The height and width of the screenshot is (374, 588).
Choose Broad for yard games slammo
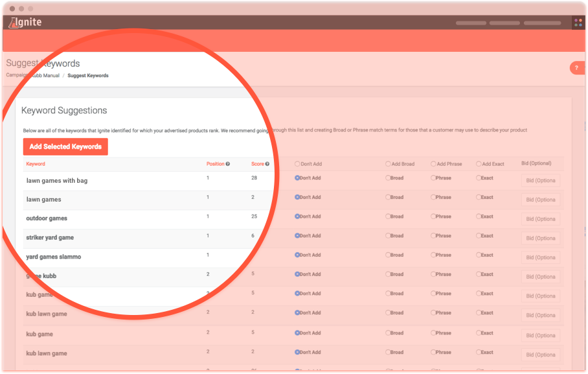(388, 255)
